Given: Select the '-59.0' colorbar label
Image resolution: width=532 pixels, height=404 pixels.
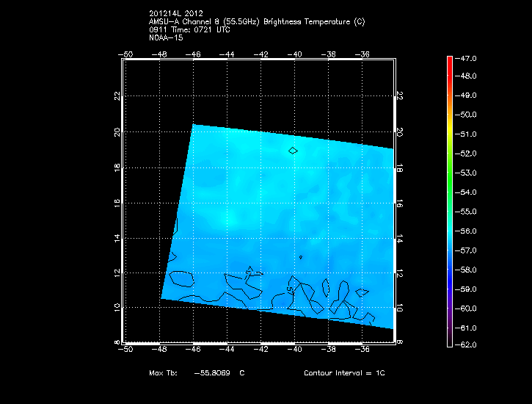Looking at the screenshot, I should [465, 289].
